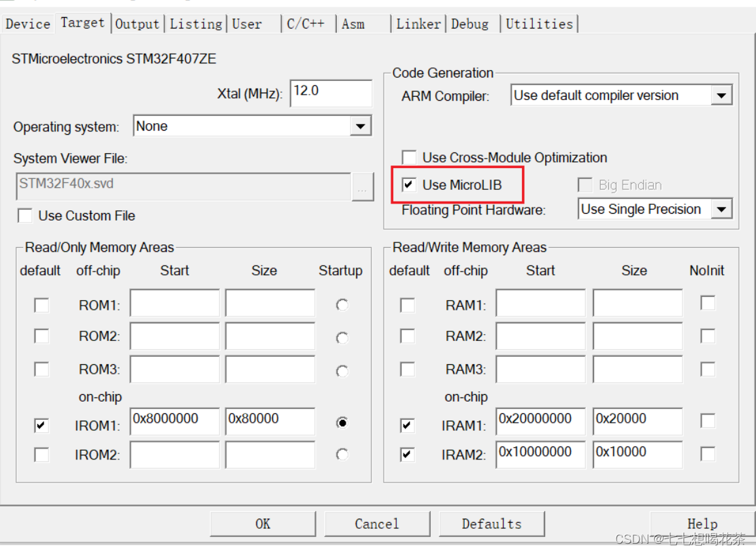Open the Asm tab
The image size is (756, 552).
[363, 24]
